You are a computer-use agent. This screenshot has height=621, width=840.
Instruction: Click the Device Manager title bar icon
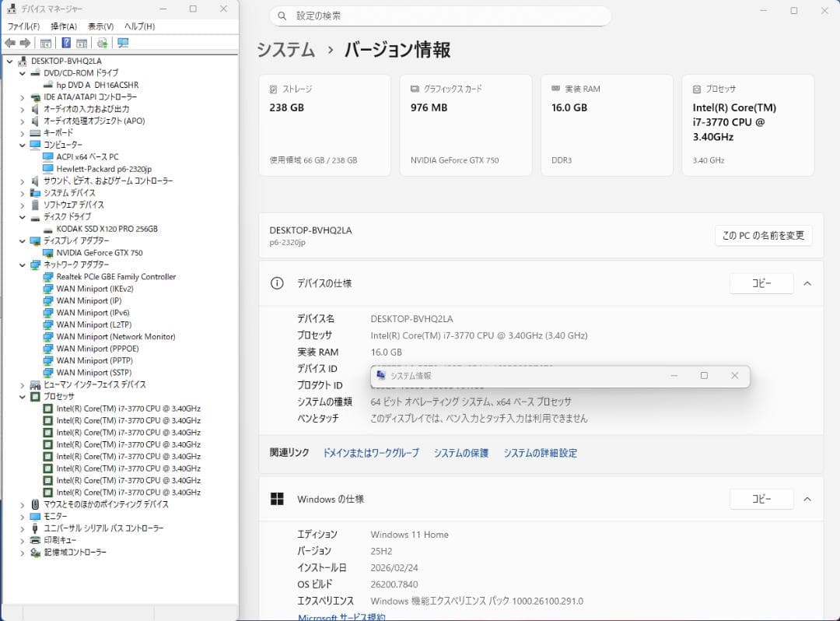[11, 9]
